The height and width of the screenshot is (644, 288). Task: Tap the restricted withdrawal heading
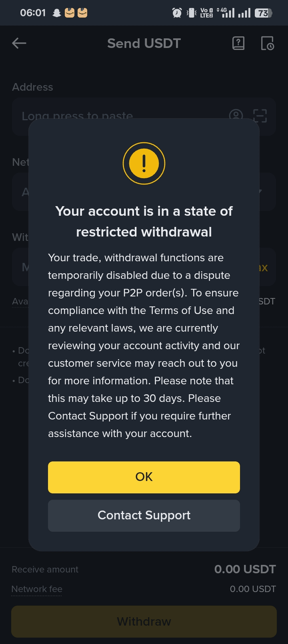point(144,221)
